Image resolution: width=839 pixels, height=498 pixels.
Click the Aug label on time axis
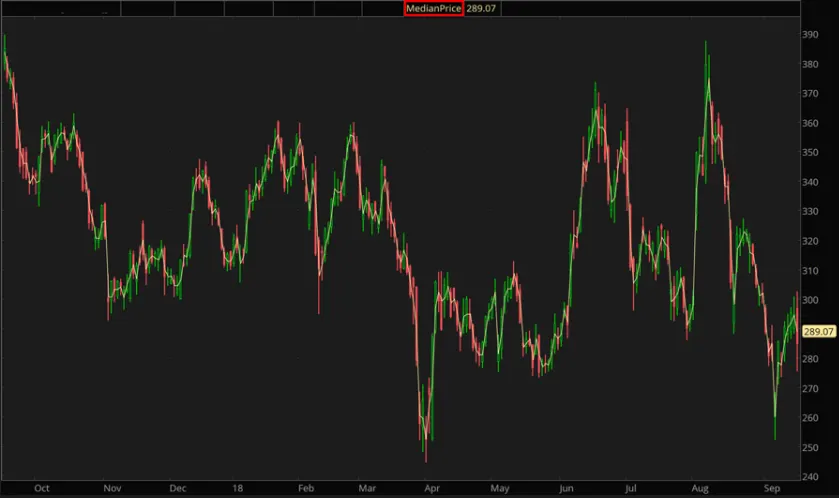700,488
